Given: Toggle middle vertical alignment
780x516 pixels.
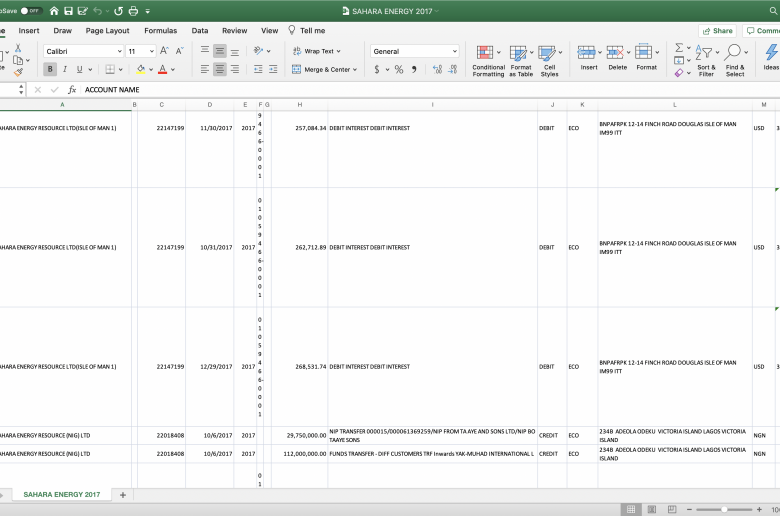Looking at the screenshot, I should [220, 51].
